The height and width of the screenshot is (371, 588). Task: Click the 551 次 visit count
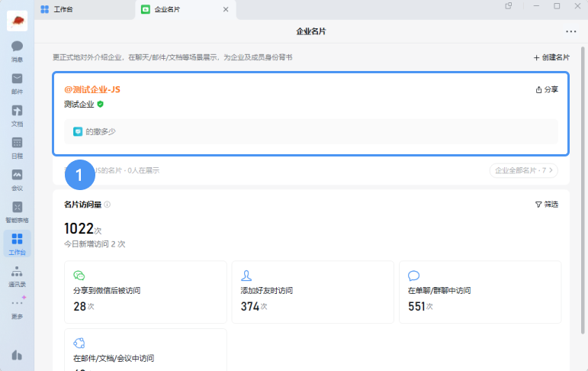(x=420, y=306)
